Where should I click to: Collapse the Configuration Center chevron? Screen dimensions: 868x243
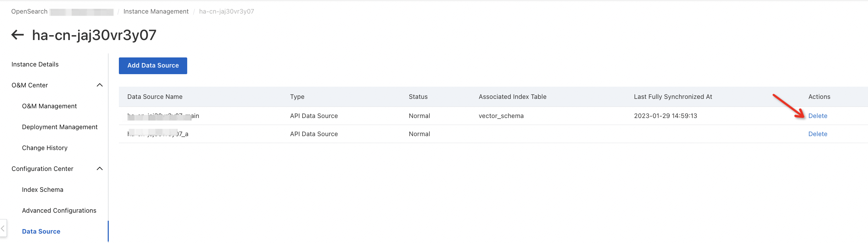coord(100,168)
